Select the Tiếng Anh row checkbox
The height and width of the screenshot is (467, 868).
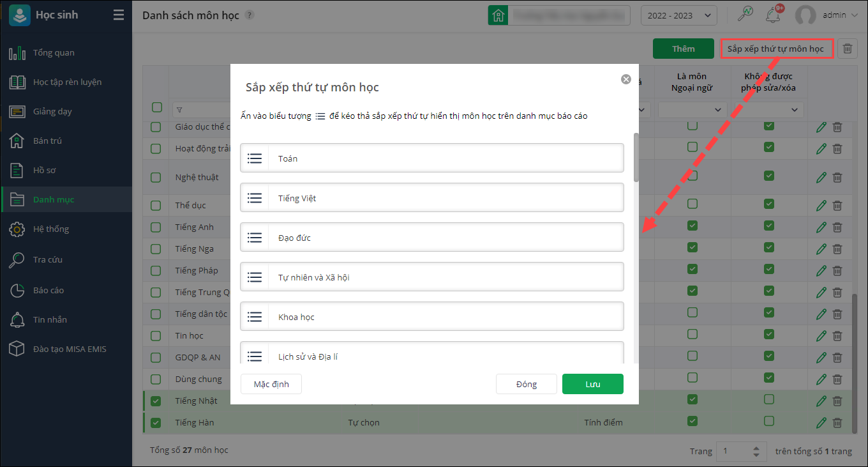tap(156, 227)
